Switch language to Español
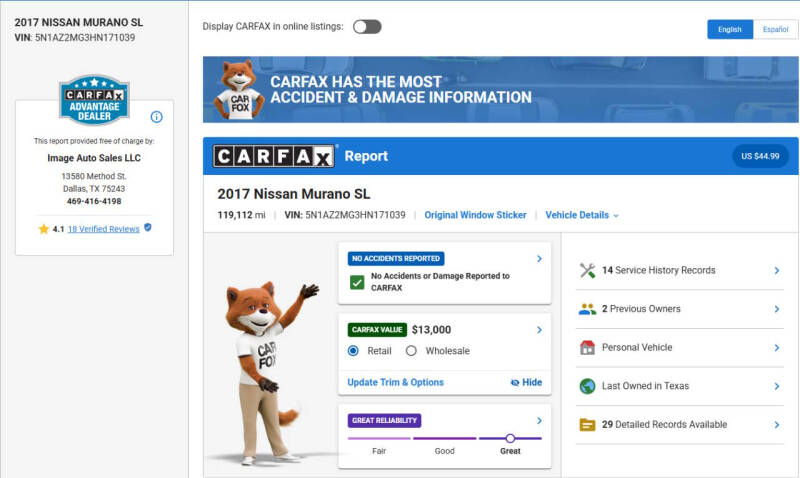Viewport: 800px width, 478px height. tap(776, 30)
